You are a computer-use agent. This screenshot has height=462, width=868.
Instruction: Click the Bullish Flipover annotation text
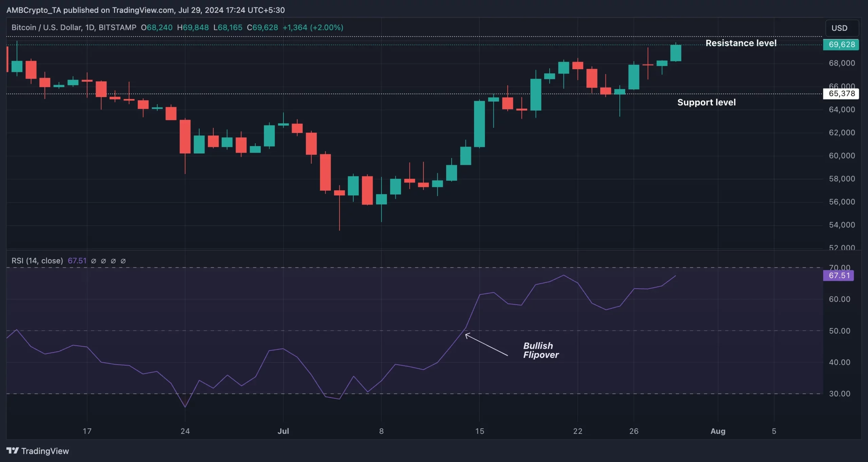541,350
